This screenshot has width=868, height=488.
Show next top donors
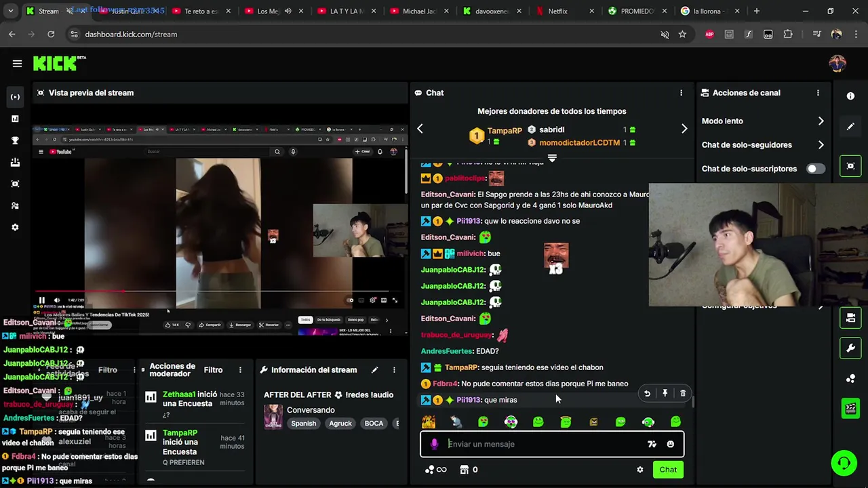684,129
